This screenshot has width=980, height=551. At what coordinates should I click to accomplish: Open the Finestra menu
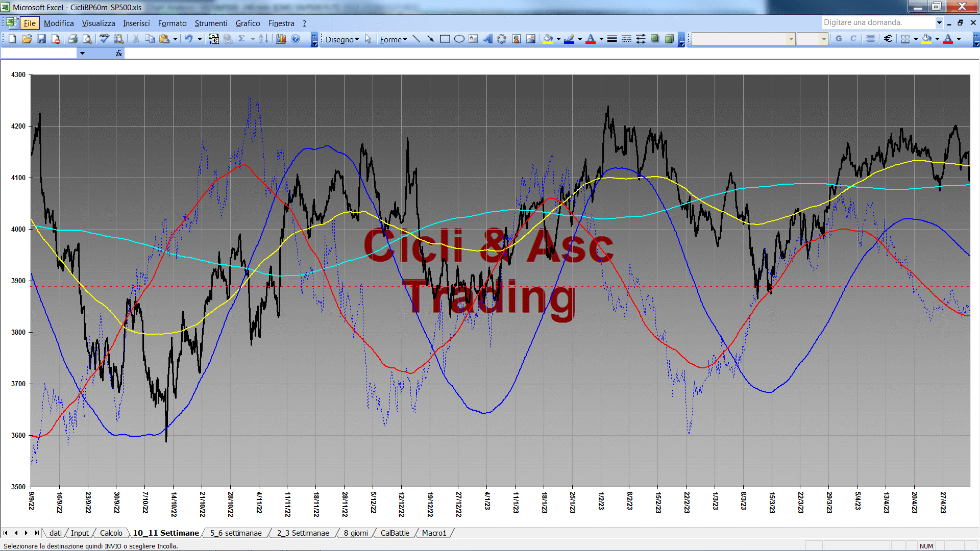pos(281,23)
